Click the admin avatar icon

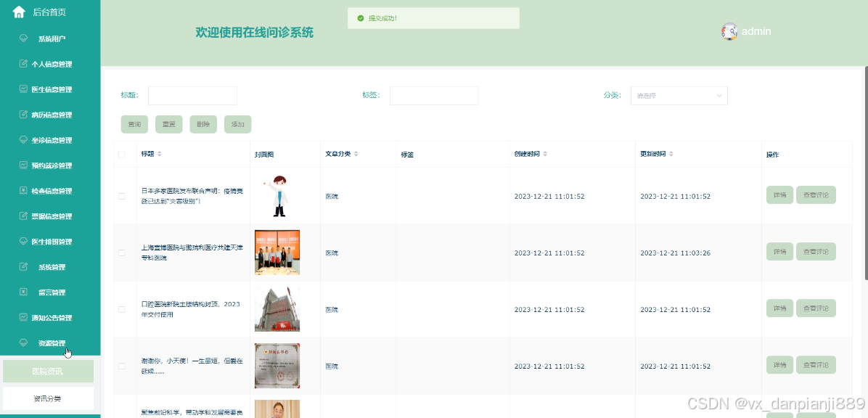point(729,31)
